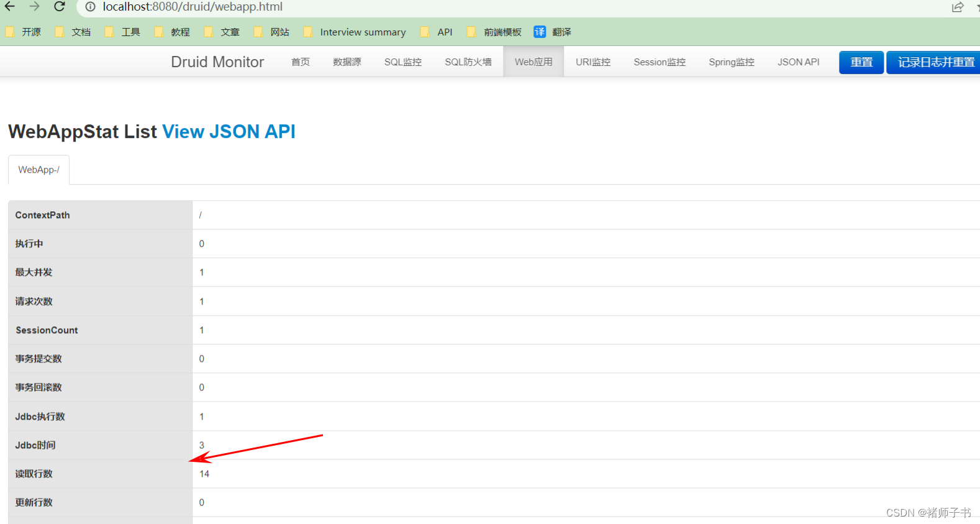Go forward with the browser forward arrow
Screen dimensions: 980x524
pyautogui.click(x=35, y=7)
